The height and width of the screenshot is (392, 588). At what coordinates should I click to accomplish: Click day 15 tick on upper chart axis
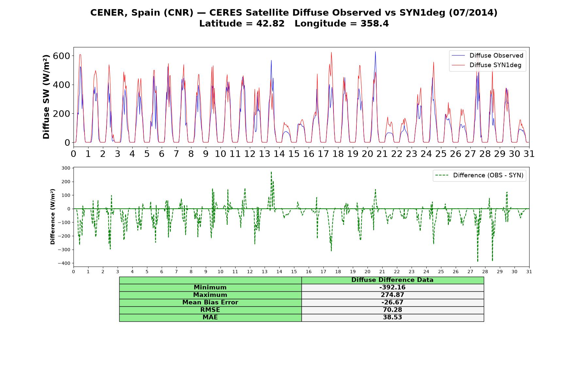click(294, 154)
